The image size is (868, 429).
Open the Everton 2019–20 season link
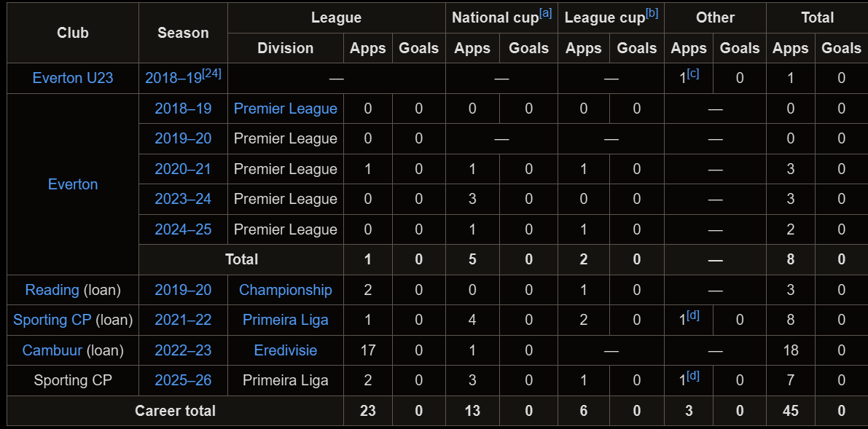click(183, 138)
